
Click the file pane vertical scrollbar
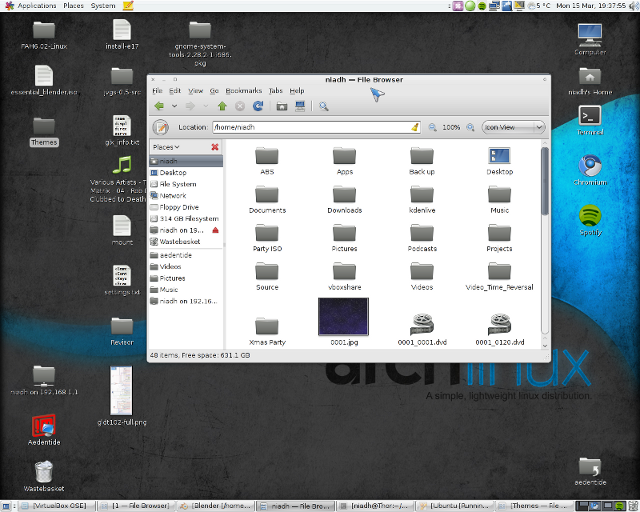[545, 181]
